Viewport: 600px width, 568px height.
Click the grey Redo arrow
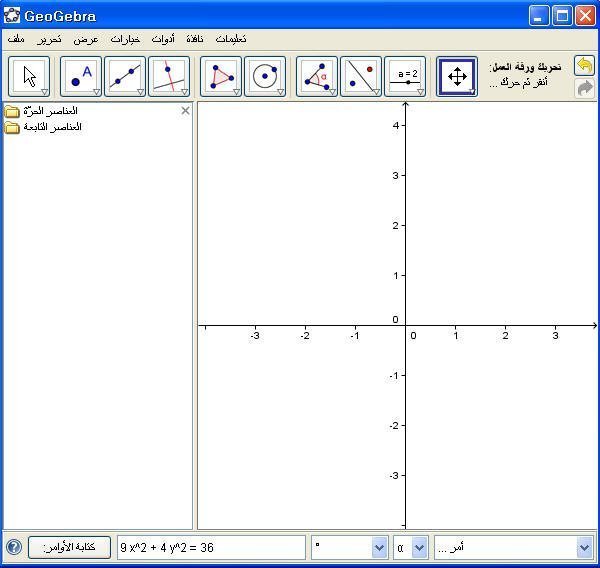(584, 88)
